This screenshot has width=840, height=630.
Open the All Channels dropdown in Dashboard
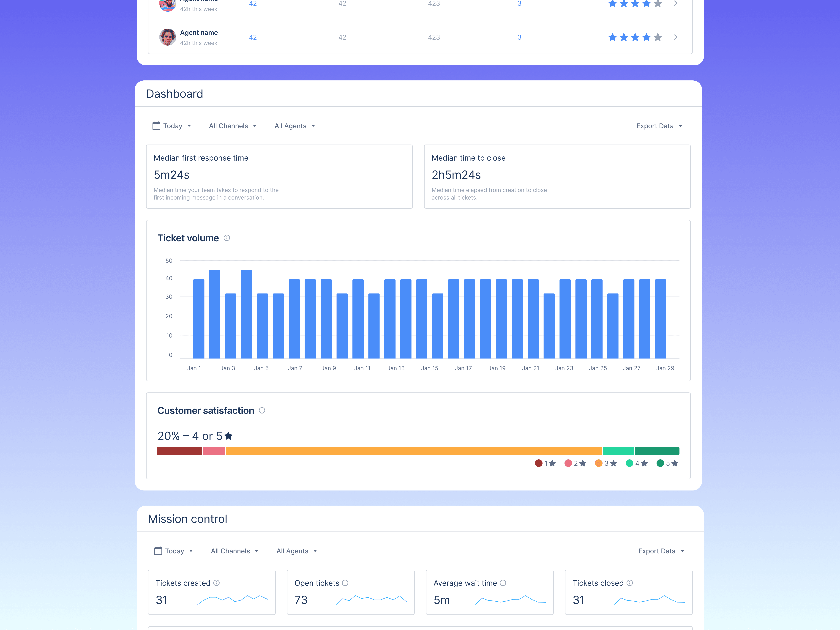pyautogui.click(x=233, y=126)
